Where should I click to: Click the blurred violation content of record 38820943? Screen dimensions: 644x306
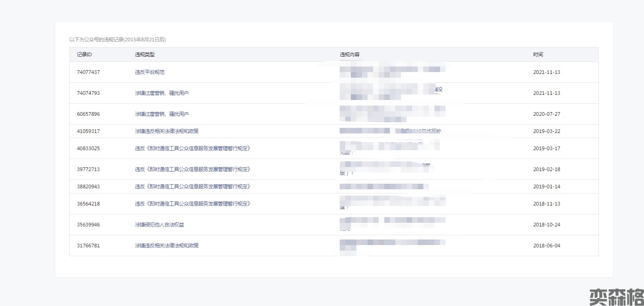383,186
